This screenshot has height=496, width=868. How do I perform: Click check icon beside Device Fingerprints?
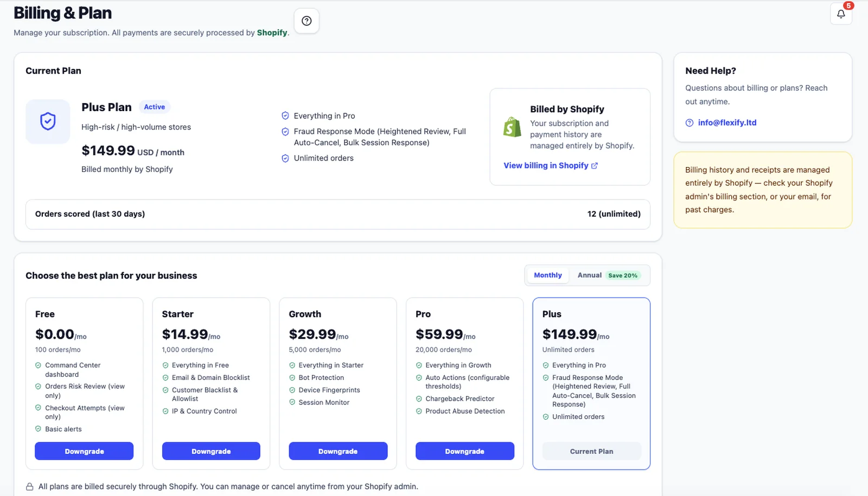click(292, 390)
